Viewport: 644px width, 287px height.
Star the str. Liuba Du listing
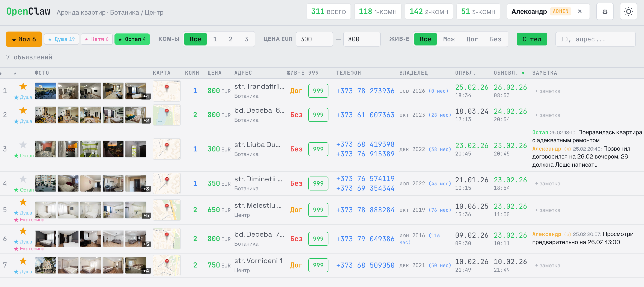pos(23,145)
